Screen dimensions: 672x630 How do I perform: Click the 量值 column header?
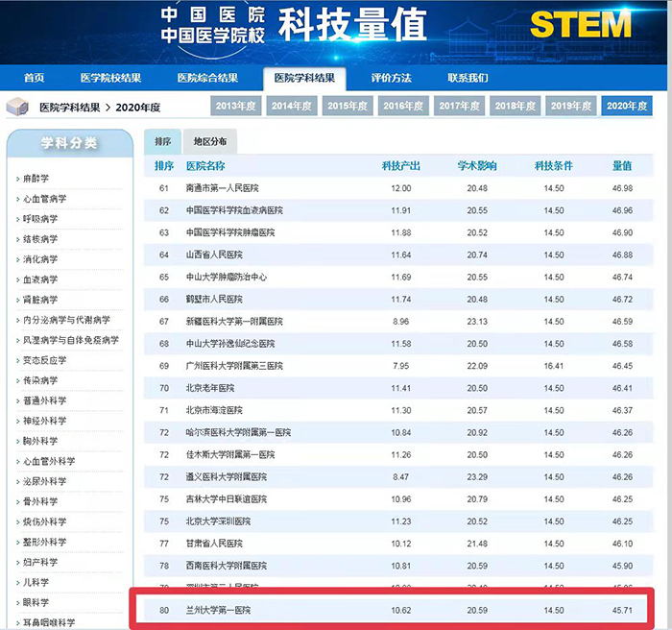click(x=622, y=165)
